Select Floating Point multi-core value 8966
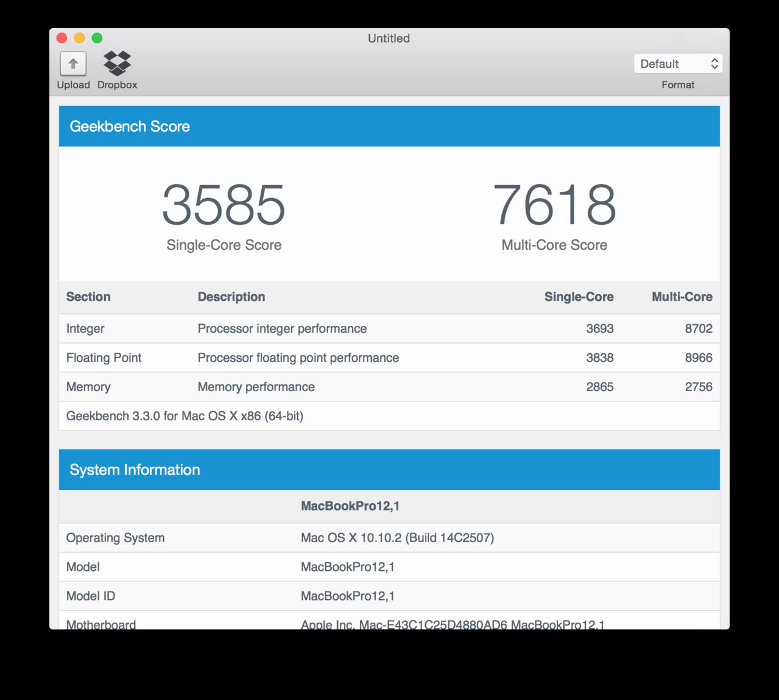 coord(699,358)
